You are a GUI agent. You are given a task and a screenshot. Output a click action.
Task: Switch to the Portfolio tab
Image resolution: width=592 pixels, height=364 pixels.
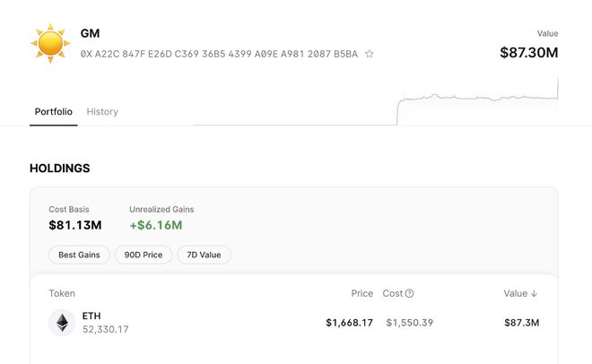(x=53, y=112)
